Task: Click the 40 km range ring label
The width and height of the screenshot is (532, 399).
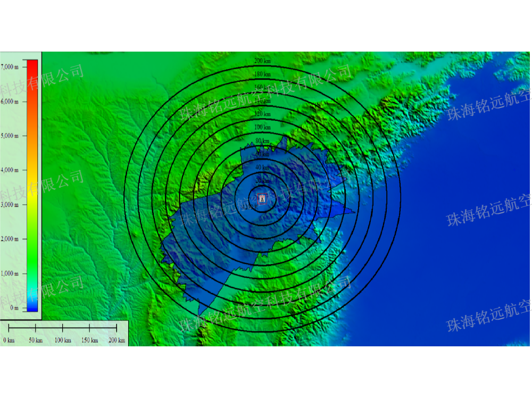Action: click(262, 167)
